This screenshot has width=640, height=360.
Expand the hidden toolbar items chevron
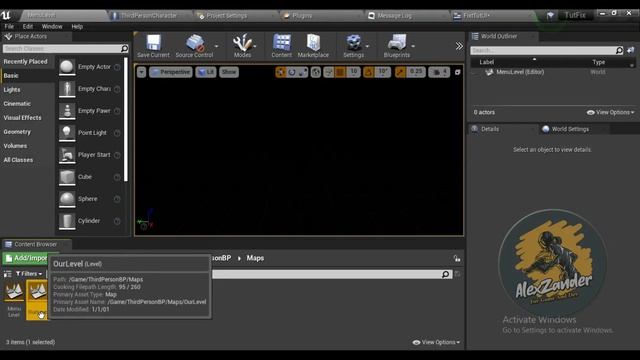[459, 46]
